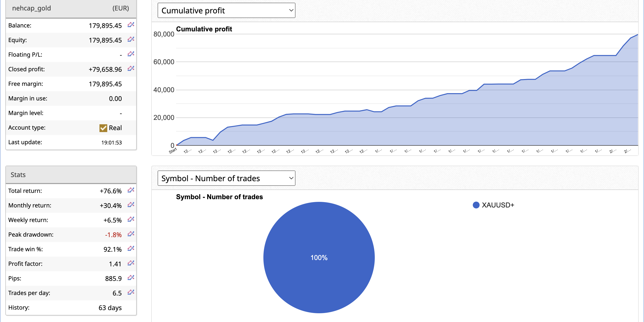
Task: Open chart icon for Profit factor
Action: point(131,263)
